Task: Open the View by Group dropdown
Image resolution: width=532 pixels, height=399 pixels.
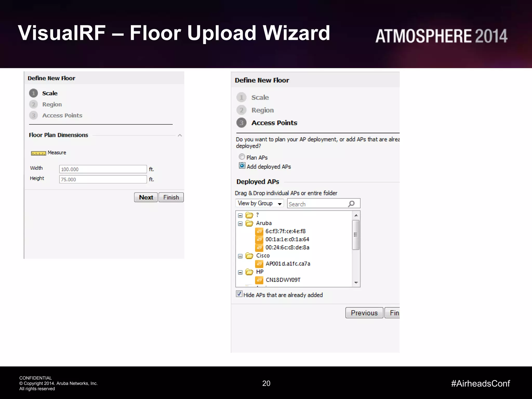Action: (259, 203)
